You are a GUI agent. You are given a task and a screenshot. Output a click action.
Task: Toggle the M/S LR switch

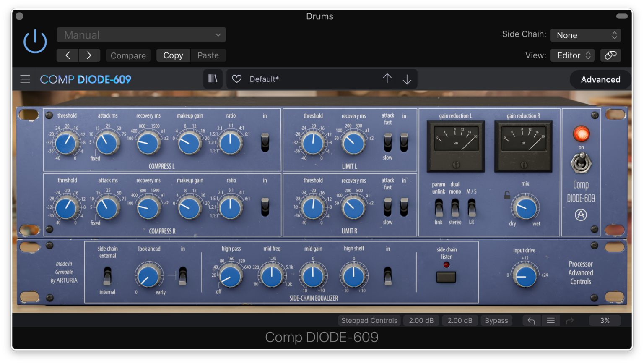472,207
